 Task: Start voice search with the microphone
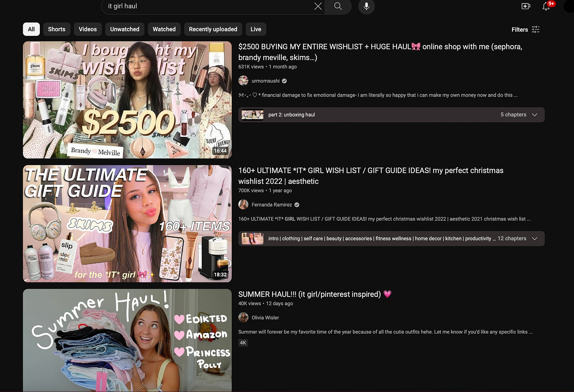coord(366,6)
